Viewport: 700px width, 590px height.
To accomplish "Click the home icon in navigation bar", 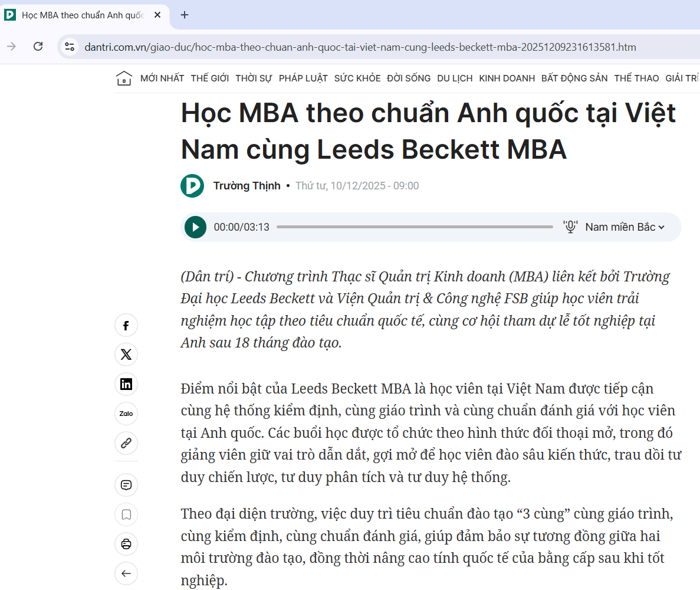I will tap(124, 78).
